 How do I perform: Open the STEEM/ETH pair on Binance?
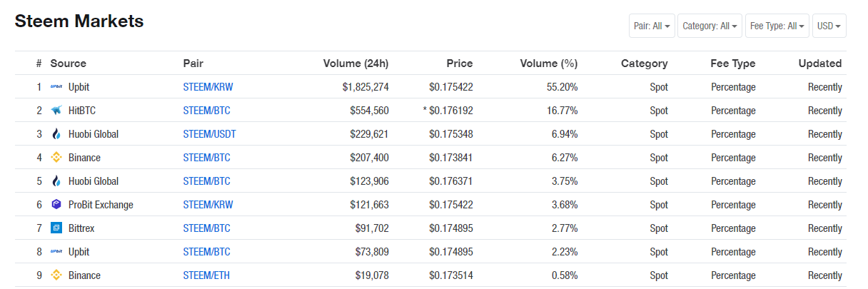[x=206, y=275]
